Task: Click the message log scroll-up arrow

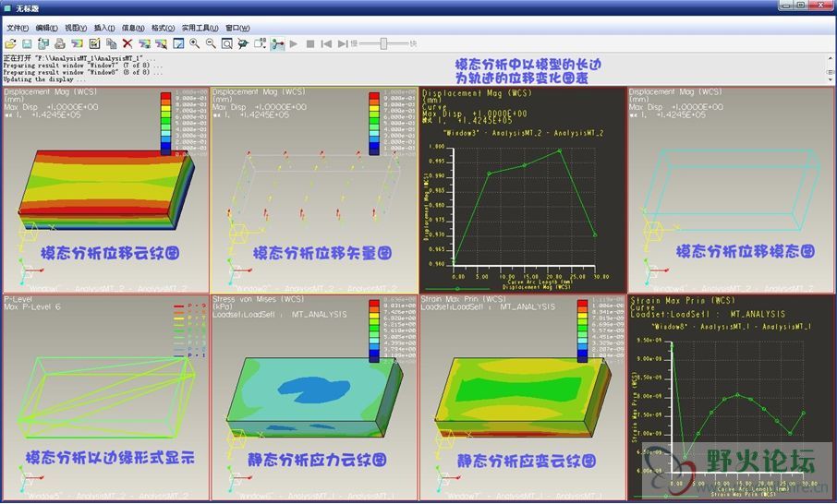Action: tap(831, 58)
